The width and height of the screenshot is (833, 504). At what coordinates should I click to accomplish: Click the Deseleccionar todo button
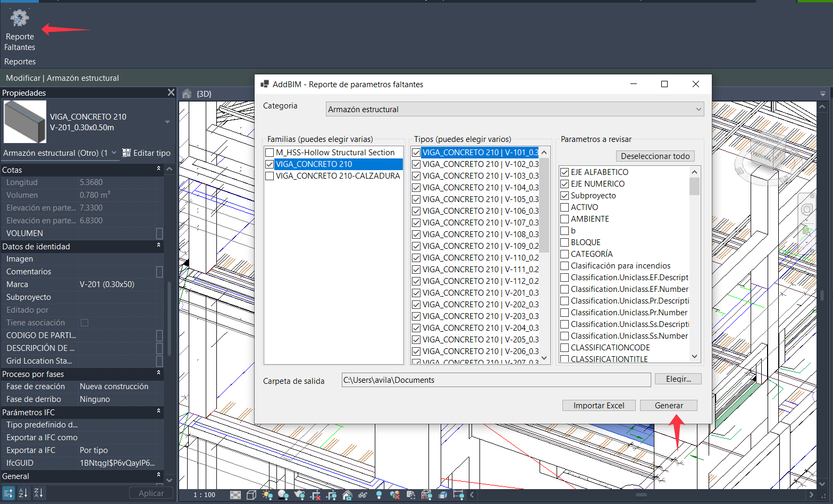click(655, 156)
